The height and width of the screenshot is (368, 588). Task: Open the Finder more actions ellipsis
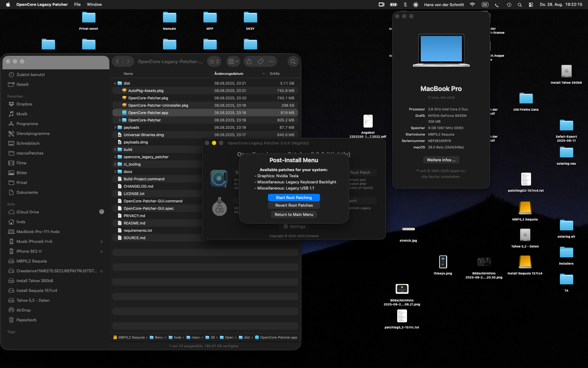pyautogui.click(x=271, y=62)
